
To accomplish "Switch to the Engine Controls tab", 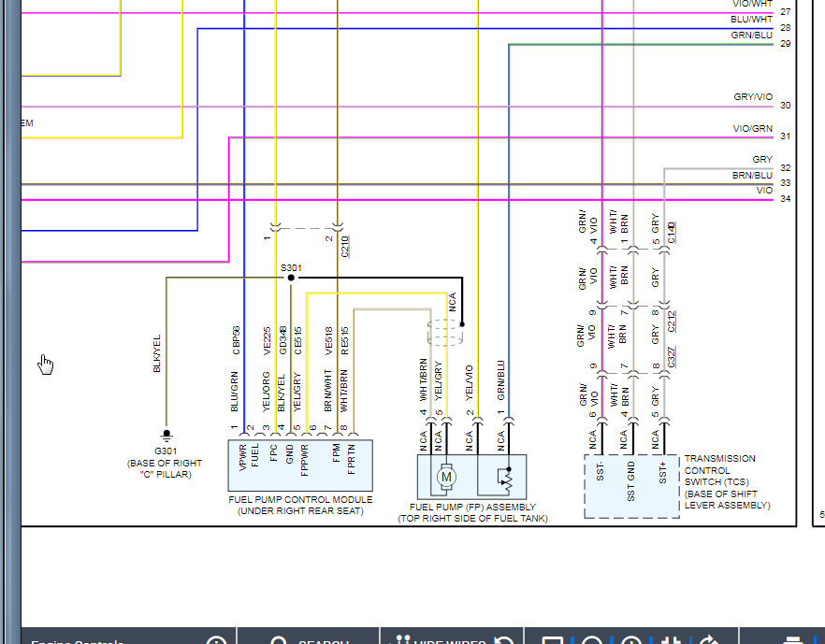I will coord(75,640).
